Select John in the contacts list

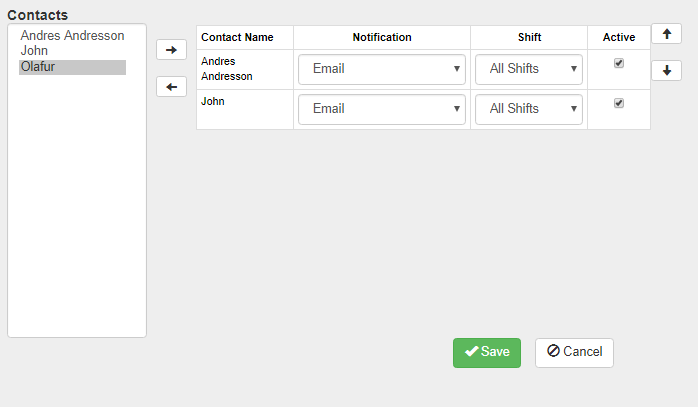point(35,51)
